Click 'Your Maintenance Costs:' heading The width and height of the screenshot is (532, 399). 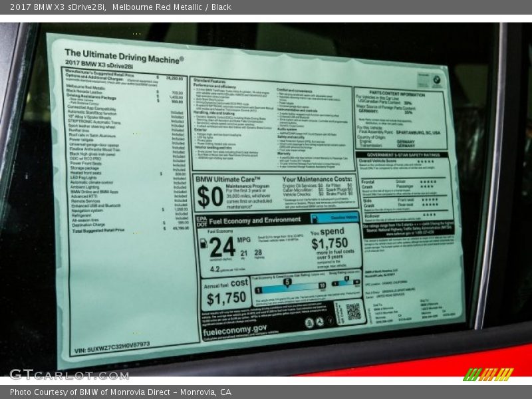[317, 179]
